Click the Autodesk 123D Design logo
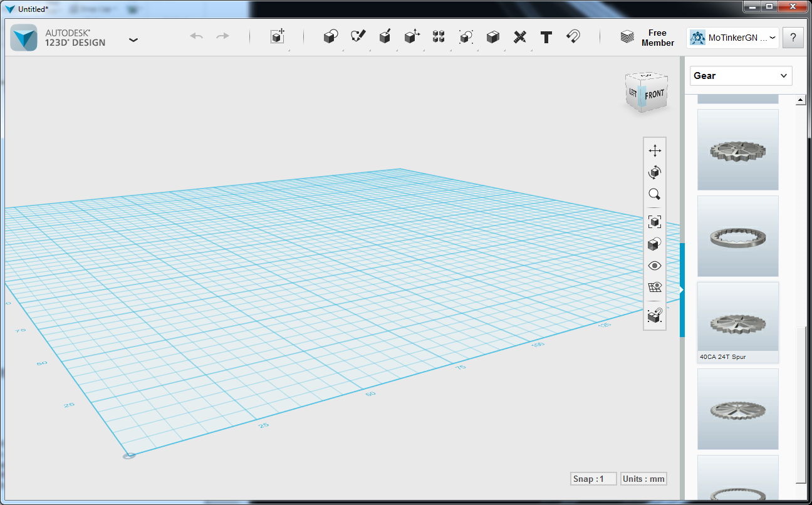 point(24,37)
